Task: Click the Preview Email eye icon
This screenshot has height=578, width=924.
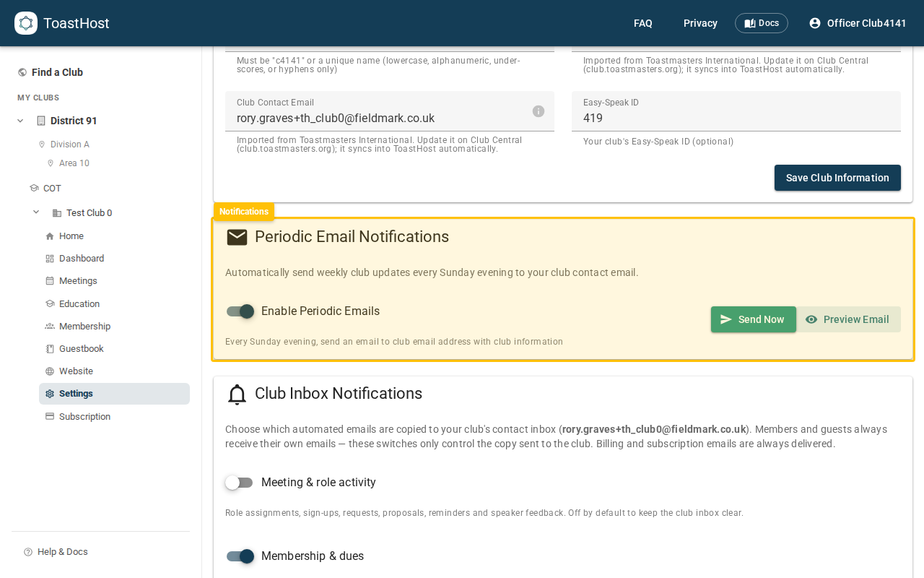Action: [811, 319]
